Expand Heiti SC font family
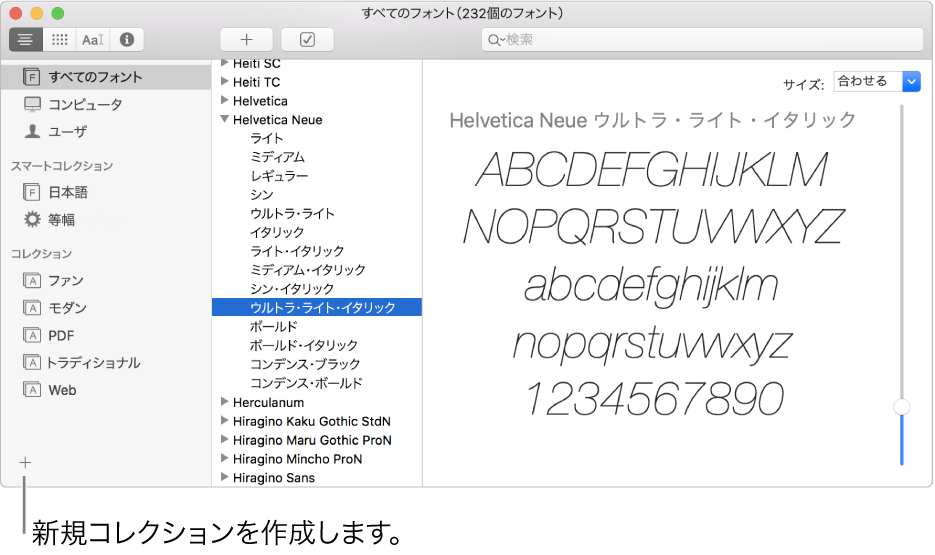 coord(225,63)
